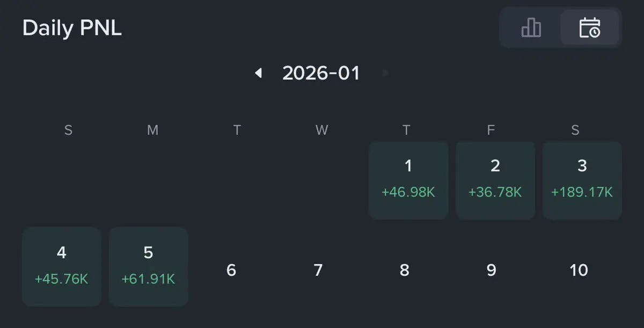Screen dimensions: 644x328
Task: Click the +61.91K profit value
Action: click(x=149, y=280)
